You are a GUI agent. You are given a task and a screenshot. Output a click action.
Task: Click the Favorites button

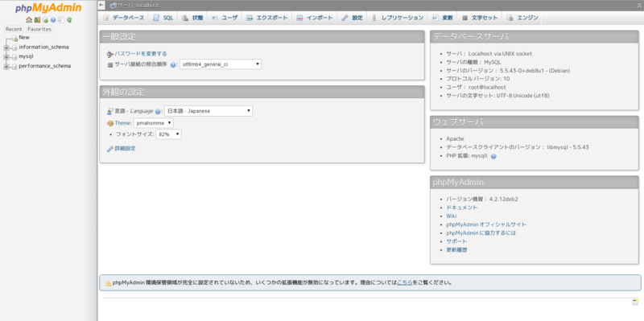point(39,29)
